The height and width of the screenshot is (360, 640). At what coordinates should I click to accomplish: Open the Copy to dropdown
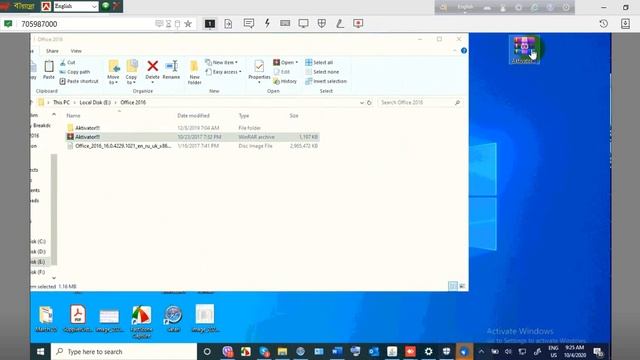[x=131, y=72]
